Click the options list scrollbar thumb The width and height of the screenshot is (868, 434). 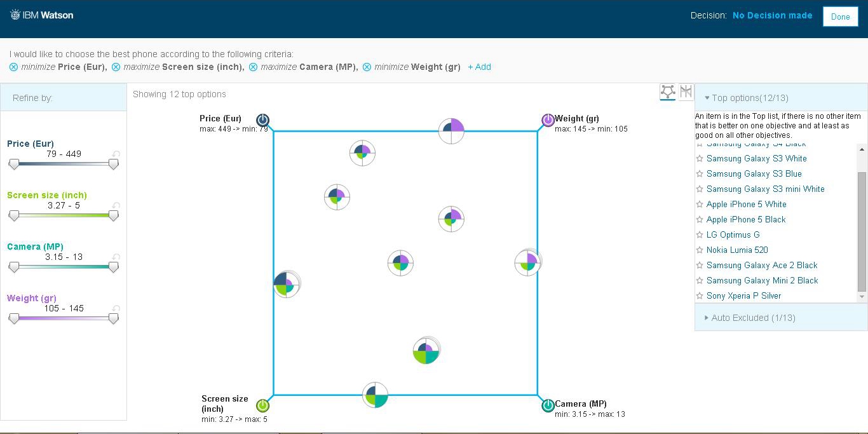(x=862, y=231)
